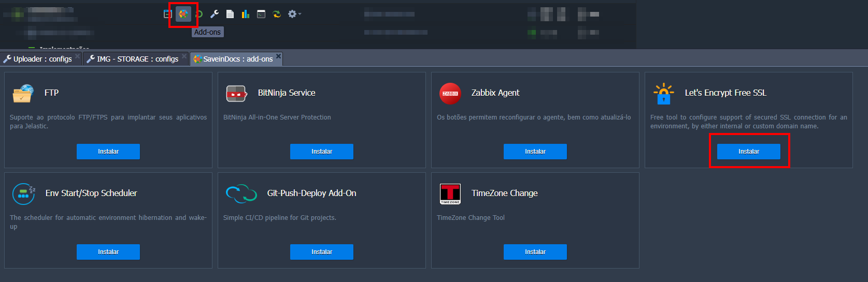868x282 pixels.
Task: Open the log file document icon
Action: (230, 14)
